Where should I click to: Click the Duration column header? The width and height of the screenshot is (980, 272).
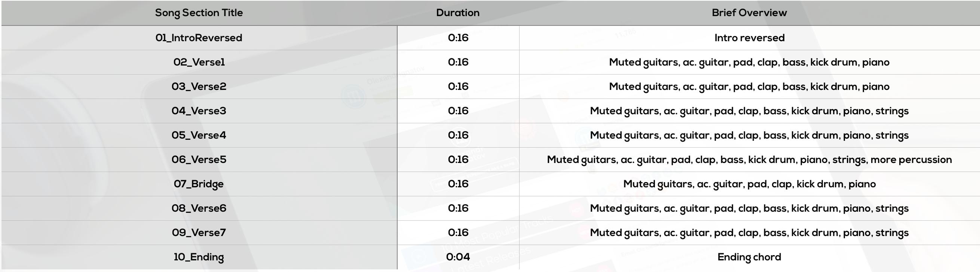(458, 13)
